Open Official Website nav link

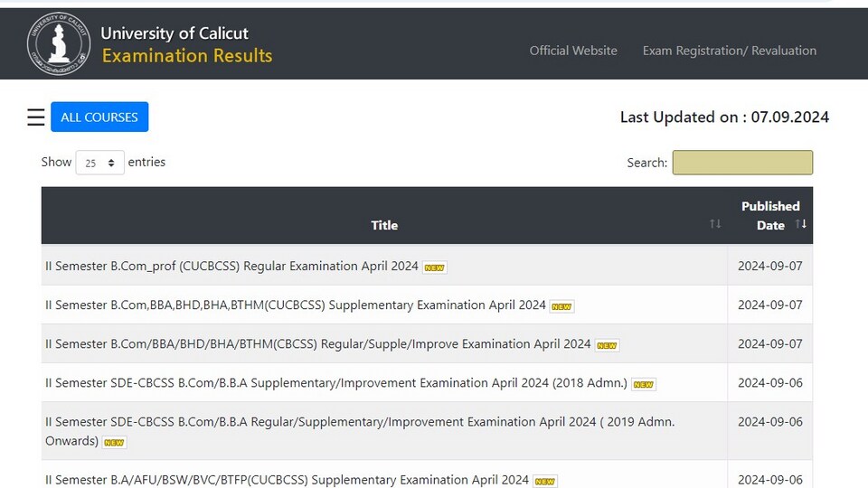tap(573, 51)
